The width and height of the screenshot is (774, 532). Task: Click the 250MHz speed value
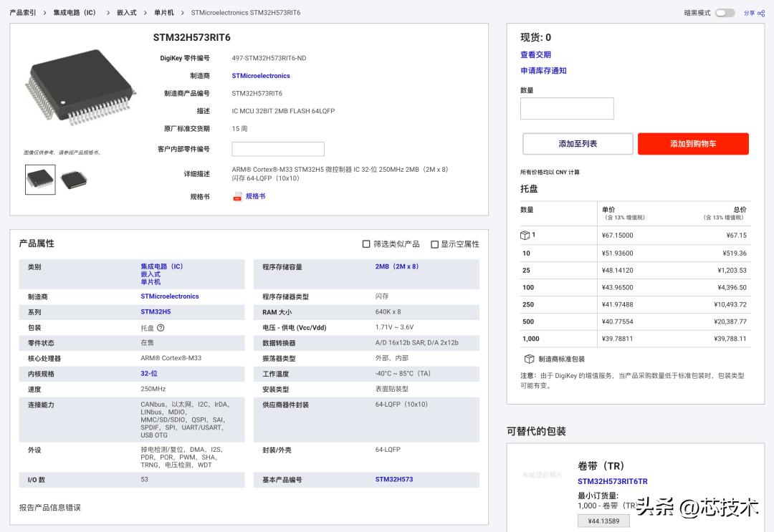point(153,389)
